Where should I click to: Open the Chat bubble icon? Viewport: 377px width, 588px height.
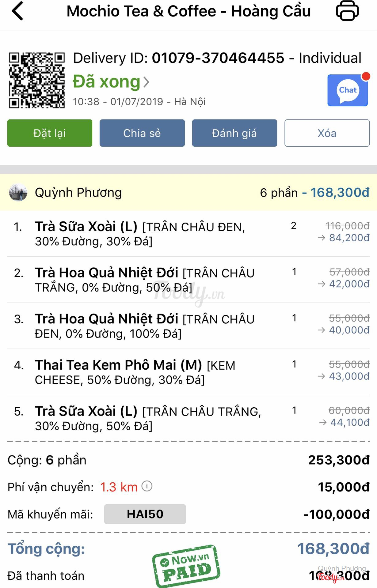(x=348, y=90)
